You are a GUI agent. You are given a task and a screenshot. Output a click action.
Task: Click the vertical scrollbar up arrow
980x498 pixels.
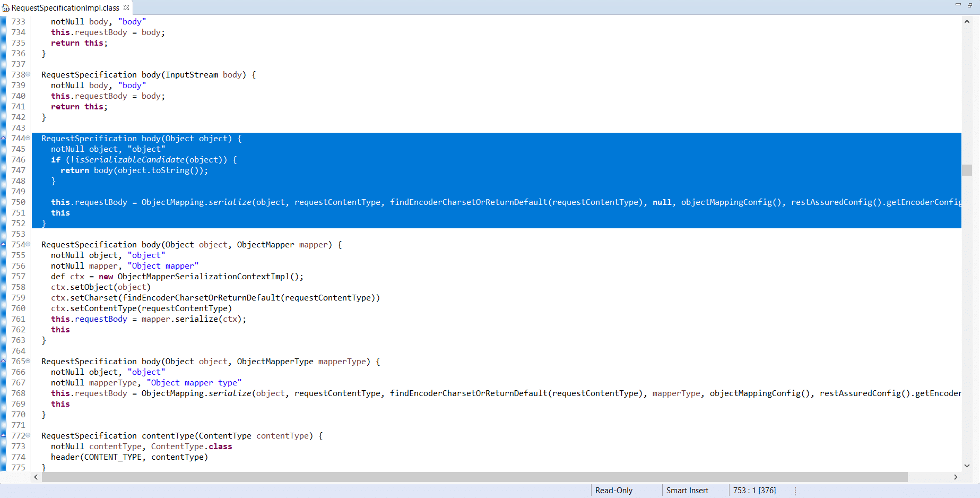point(967,21)
